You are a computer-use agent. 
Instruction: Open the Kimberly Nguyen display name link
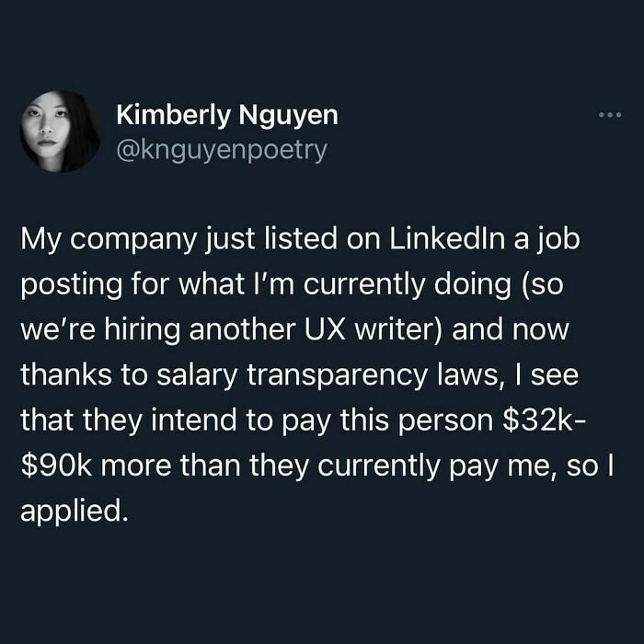[227, 116]
